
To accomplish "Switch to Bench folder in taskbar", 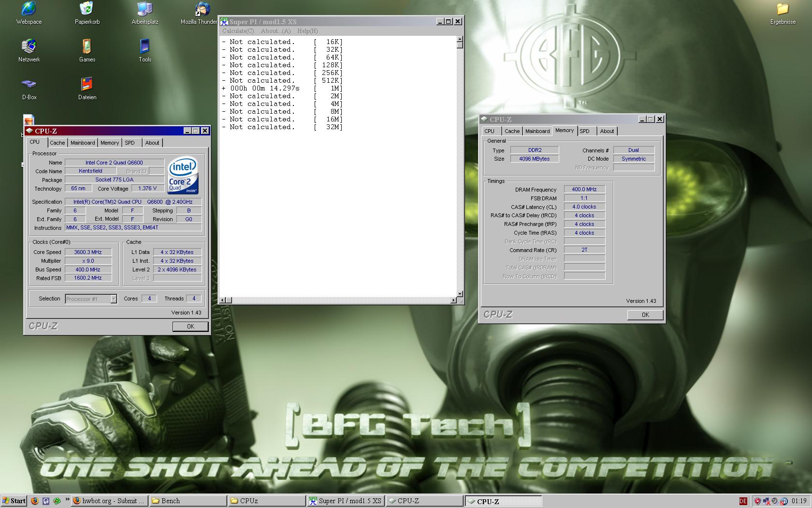I will click(x=188, y=501).
